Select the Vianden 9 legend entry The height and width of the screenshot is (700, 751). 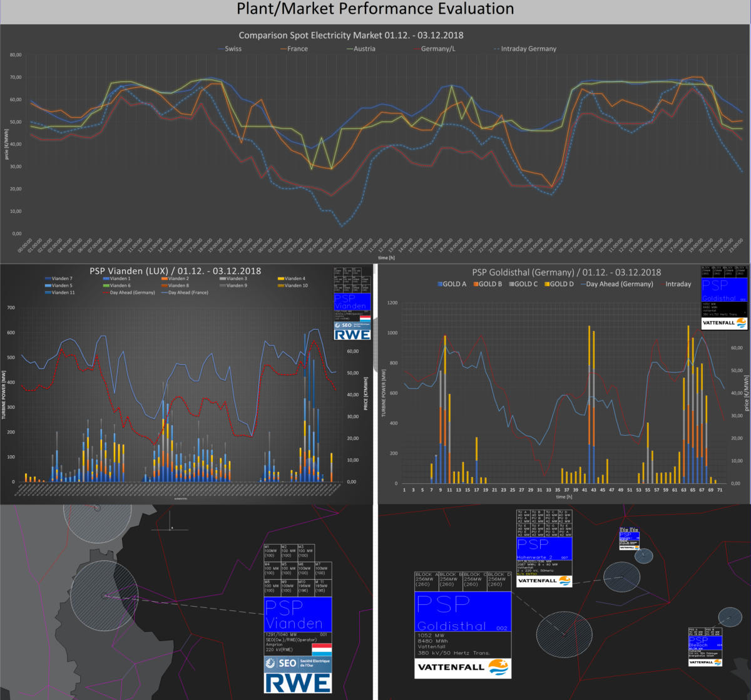click(x=233, y=286)
